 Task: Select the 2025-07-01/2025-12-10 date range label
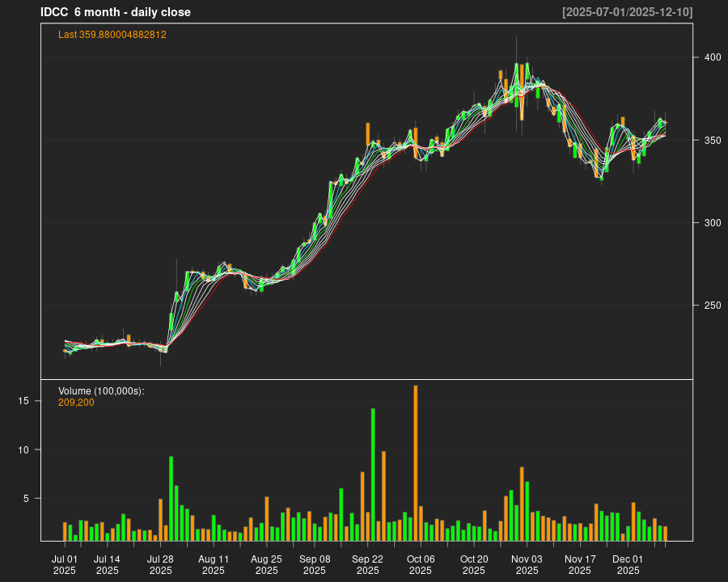pos(627,12)
